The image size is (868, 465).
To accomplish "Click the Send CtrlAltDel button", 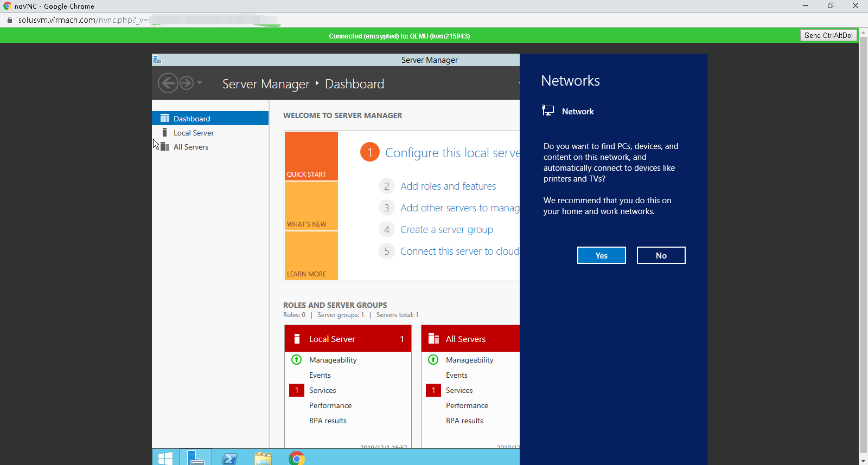I will [x=828, y=35].
